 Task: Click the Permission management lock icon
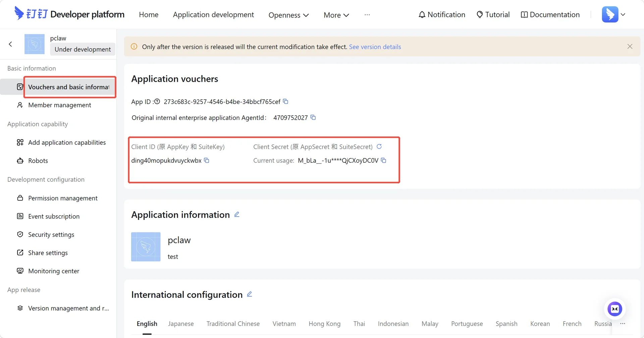pos(20,198)
